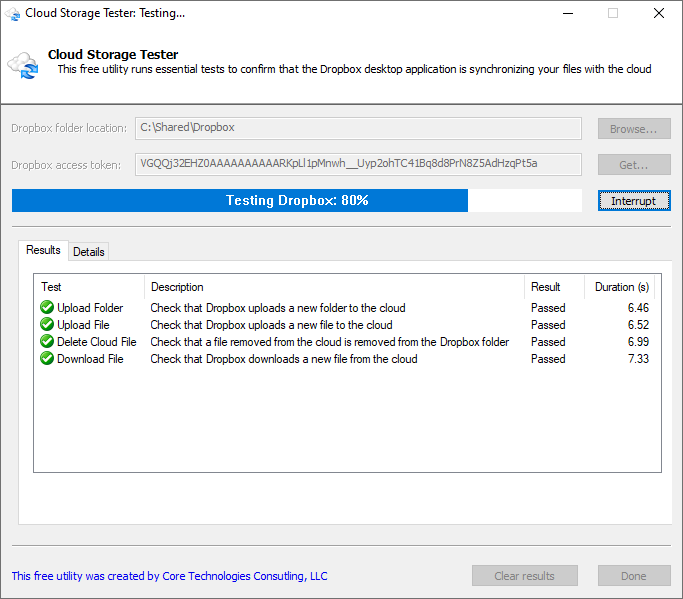Click the title bar application icon
This screenshot has height=599, width=683.
(x=13, y=14)
